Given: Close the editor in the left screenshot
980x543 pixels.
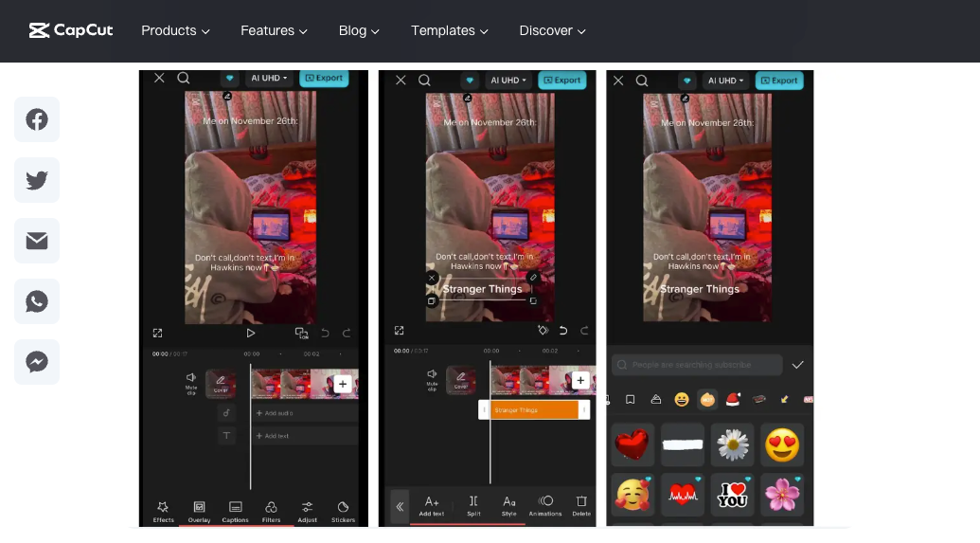Looking at the screenshot, I should (x=159, y=79).
